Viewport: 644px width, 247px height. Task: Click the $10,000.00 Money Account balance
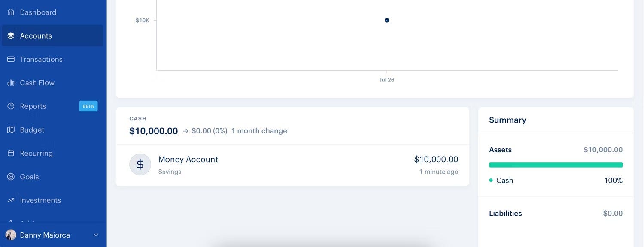click(x=436, y=160)
